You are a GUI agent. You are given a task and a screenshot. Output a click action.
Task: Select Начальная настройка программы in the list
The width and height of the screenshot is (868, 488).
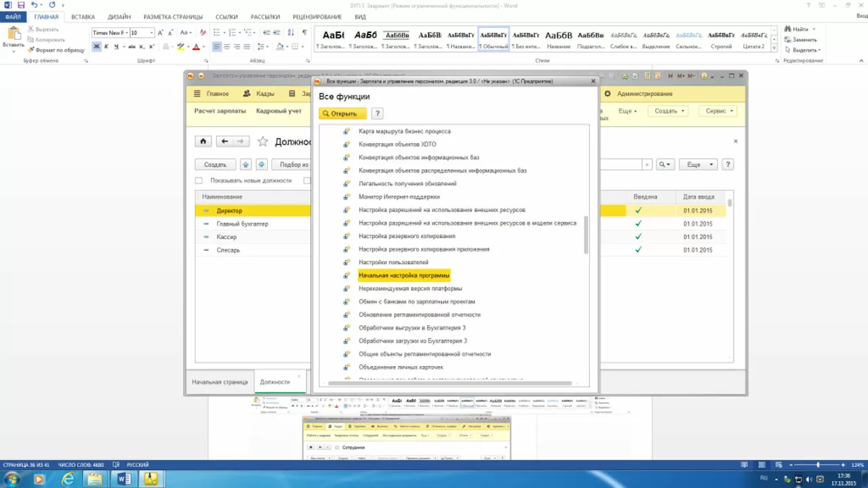click(403, 275)
